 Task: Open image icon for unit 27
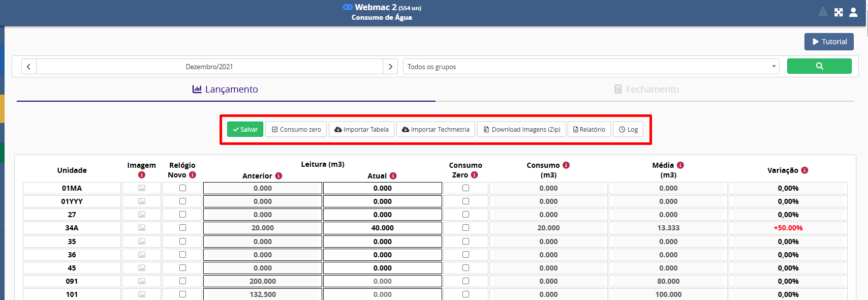coord(142,215)
